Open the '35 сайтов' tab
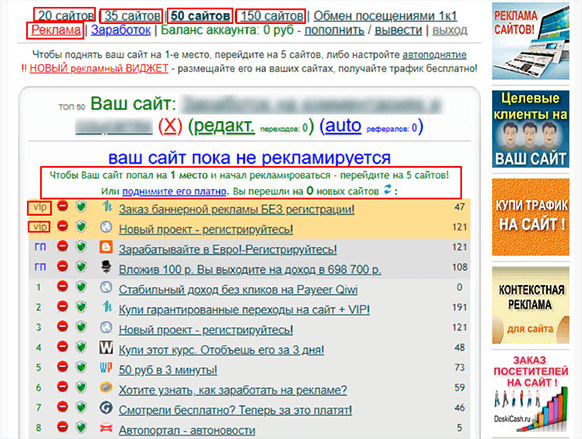This screenshot has width=582, height=439. pyautogui.click(x=132, y=16)
